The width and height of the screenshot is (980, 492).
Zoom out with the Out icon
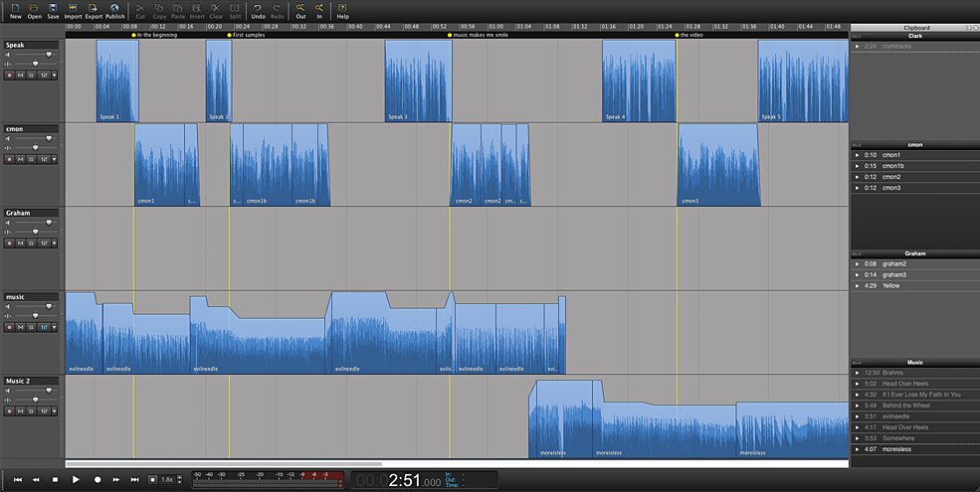pos(300,8)
